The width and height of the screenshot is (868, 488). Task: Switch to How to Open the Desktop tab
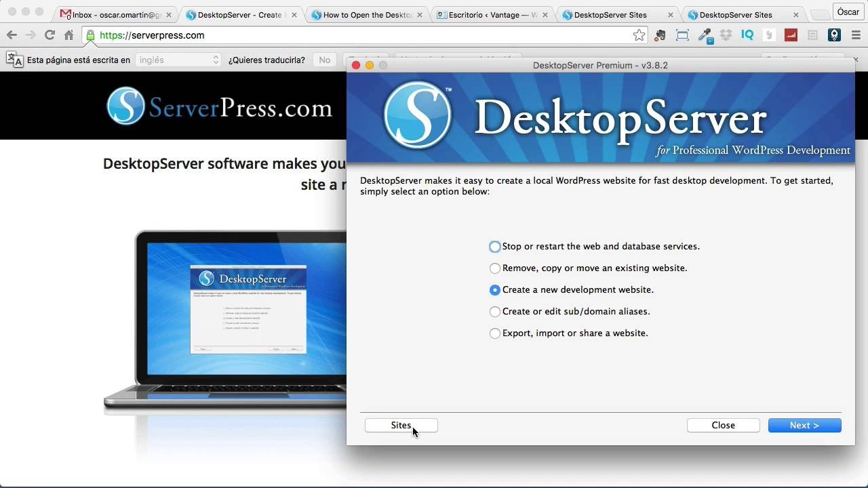[366, 14]
